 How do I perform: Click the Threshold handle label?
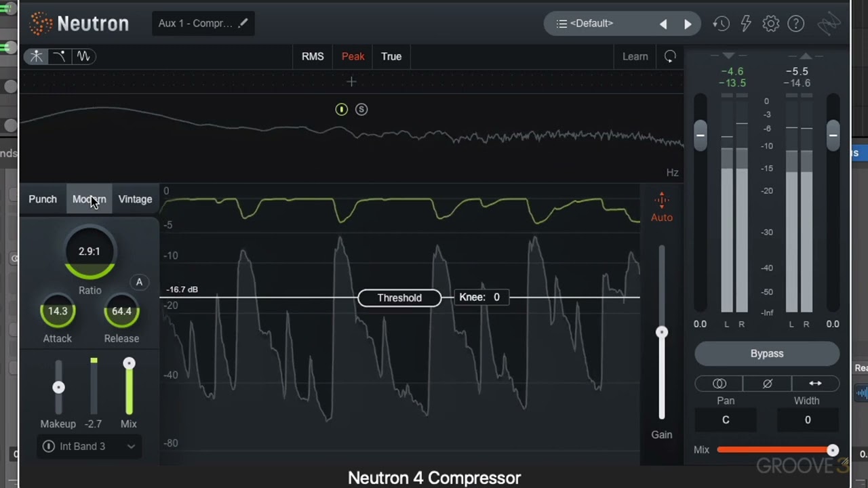pos(399,298)
